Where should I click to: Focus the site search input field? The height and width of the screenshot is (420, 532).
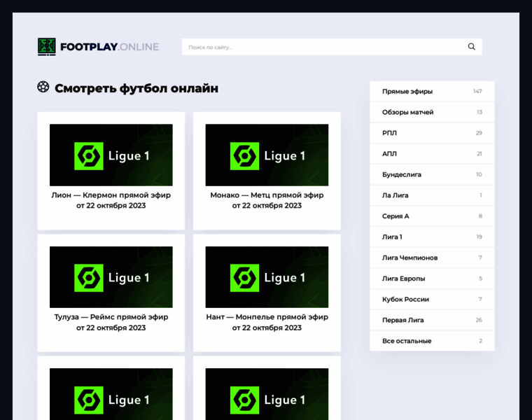[332, 47]
